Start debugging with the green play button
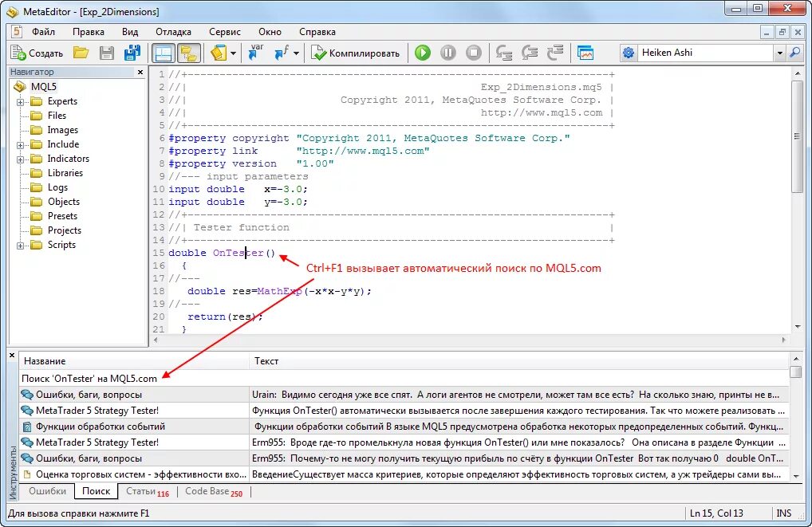Image resolution: width=812 pixels, height=527 pixels. coord(423,53)
